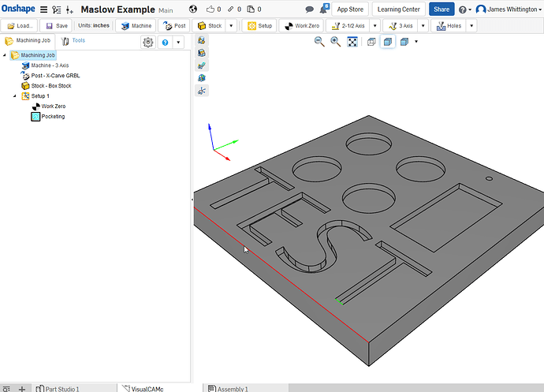Open the Onshape hamburger menu
Viewport: 544px width, 392px height.
(43, 9)
